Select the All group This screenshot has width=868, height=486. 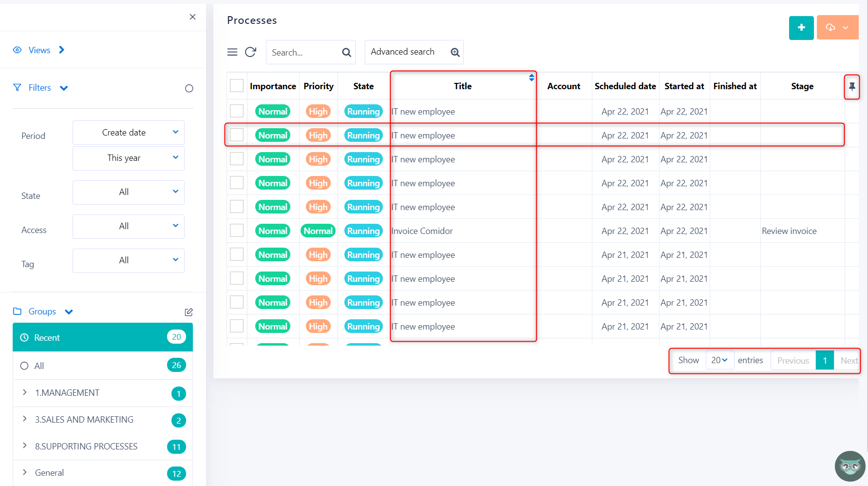click(x=103, y=366)
